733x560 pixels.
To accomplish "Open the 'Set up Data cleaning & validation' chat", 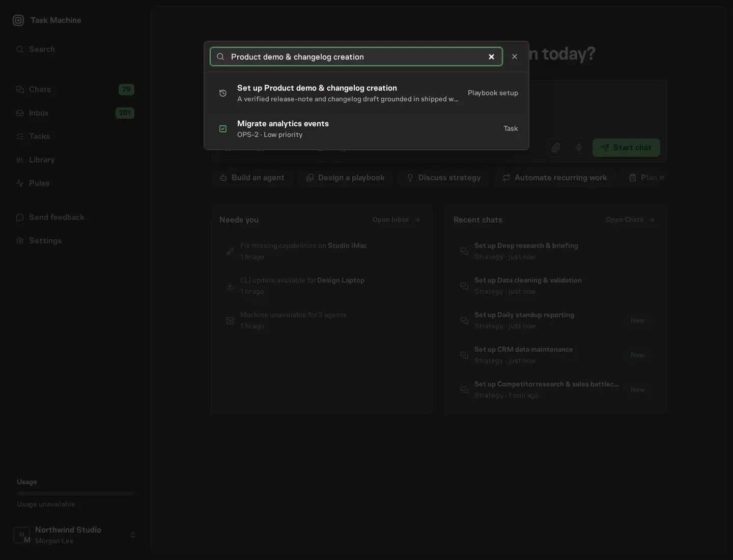I will click(x=556, y=286).
